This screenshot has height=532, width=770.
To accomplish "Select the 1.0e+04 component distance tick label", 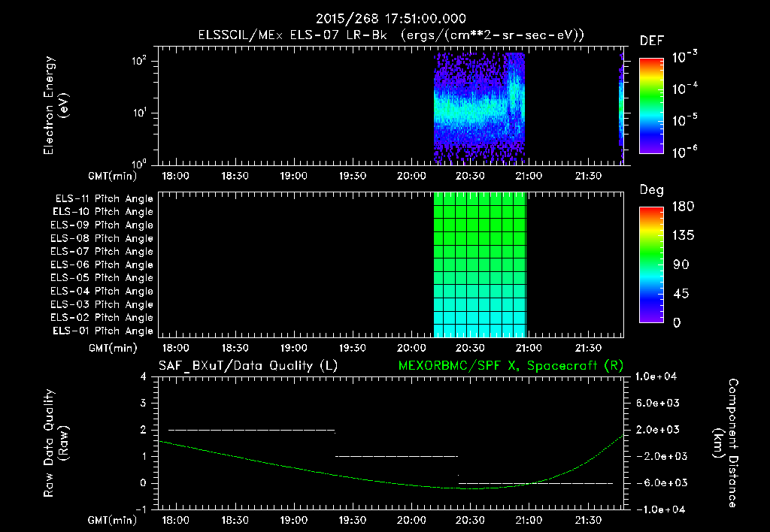I will pyautogui.click(x=656, y=377).
